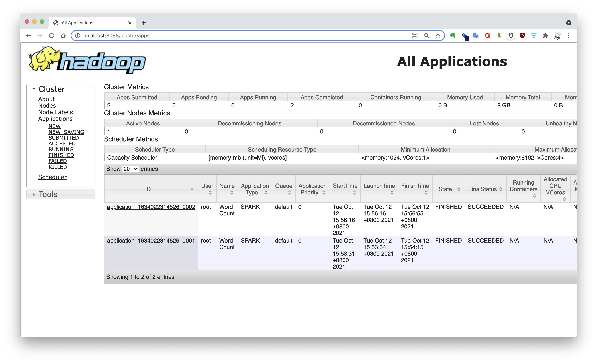Open the browser zoom magnifier icon
Screen dimensions: 597x364
point(426,36)
